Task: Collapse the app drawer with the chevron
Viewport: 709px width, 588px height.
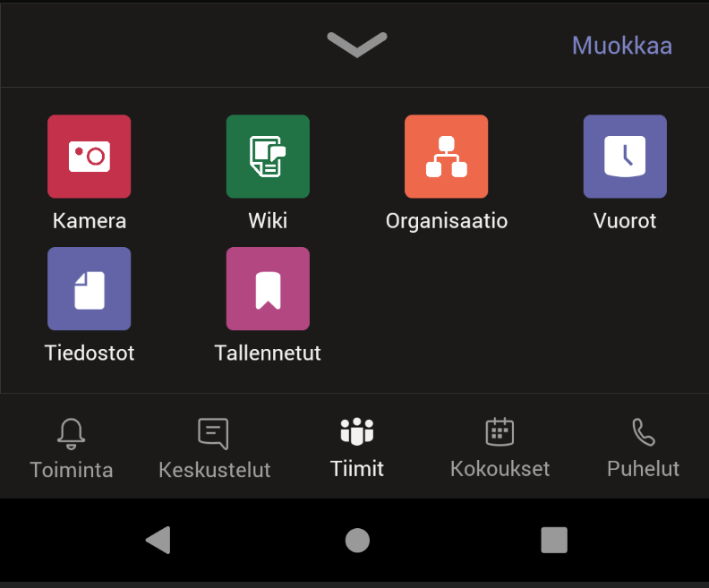Action: tap(356, 44)
